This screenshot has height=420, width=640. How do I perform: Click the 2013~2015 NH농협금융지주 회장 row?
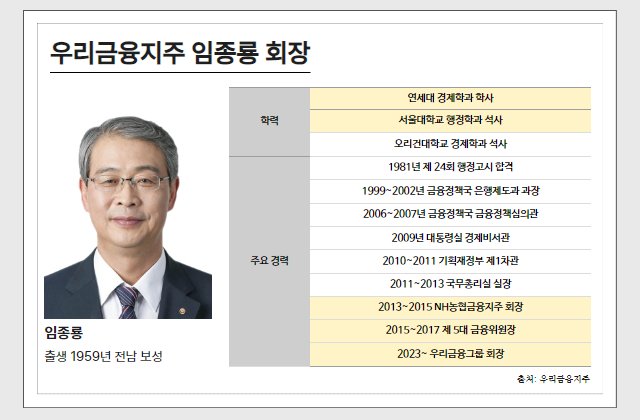click(x=450, y=306)
